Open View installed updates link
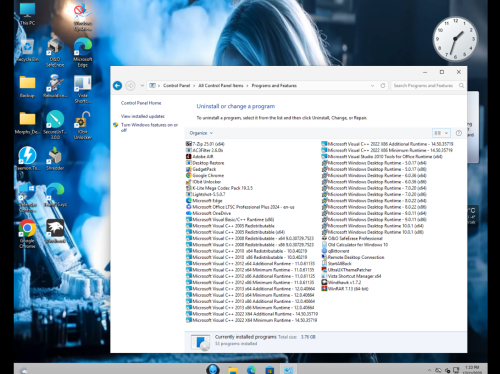500x374 pixels. coord(143,116)
